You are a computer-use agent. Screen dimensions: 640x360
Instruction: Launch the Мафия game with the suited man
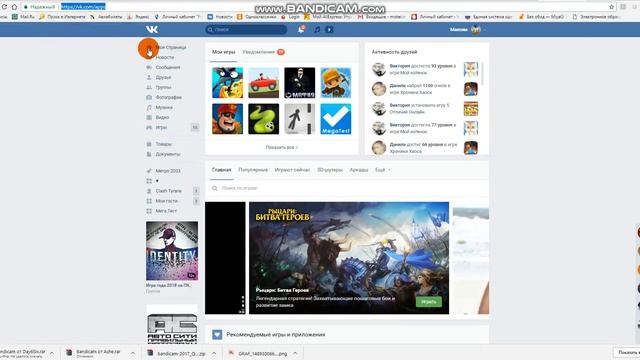point(300,83)
